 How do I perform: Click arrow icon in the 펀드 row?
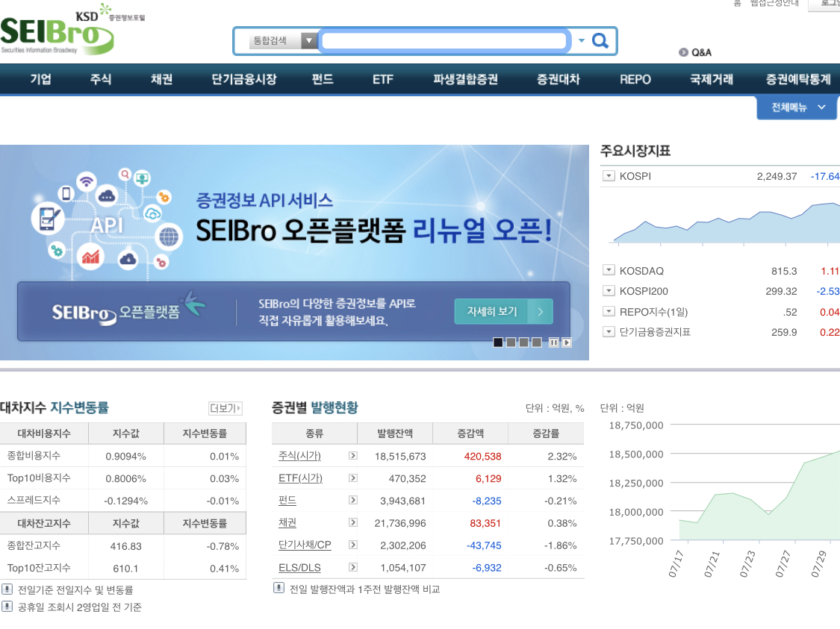352,500
